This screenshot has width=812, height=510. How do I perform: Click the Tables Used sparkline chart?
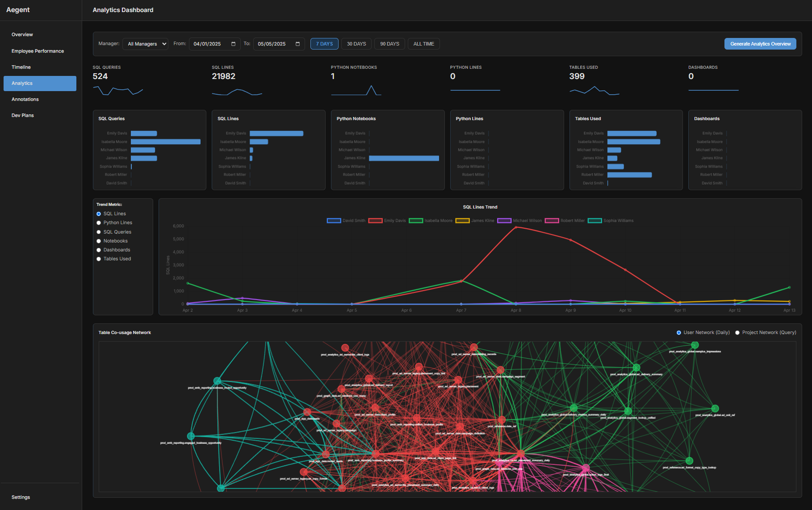(594, 91)
